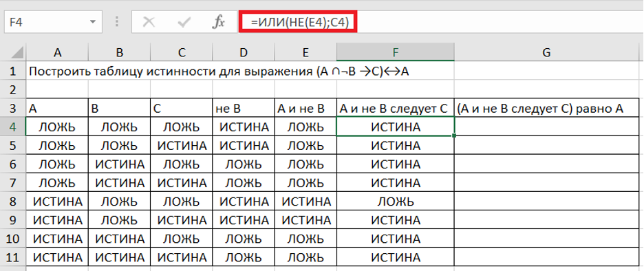This screenshot has width=644, height=271.
Task: Select cell B11 containing ИСТИНА
Action: click(x=120, y=257)
